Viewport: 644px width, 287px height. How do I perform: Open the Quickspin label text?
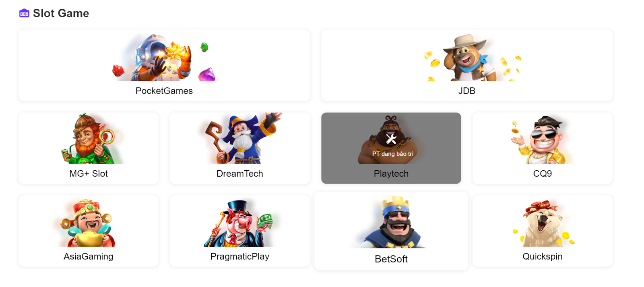pos(543,256)
